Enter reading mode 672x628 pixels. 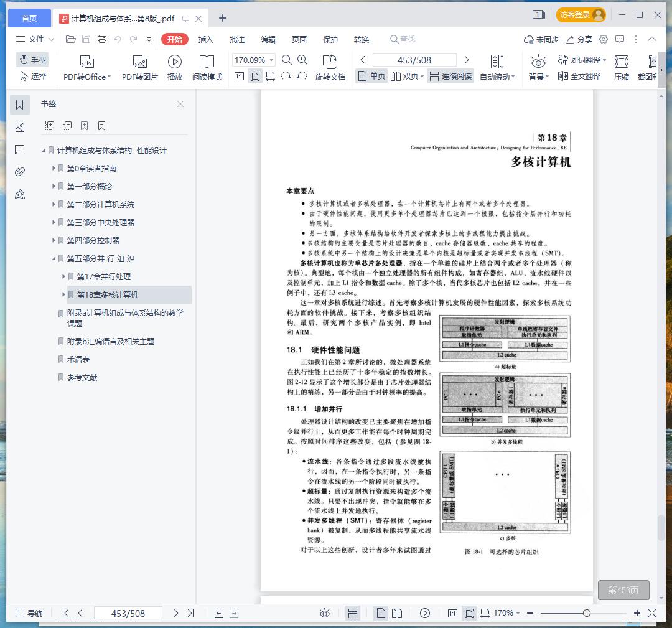[207, 68]
